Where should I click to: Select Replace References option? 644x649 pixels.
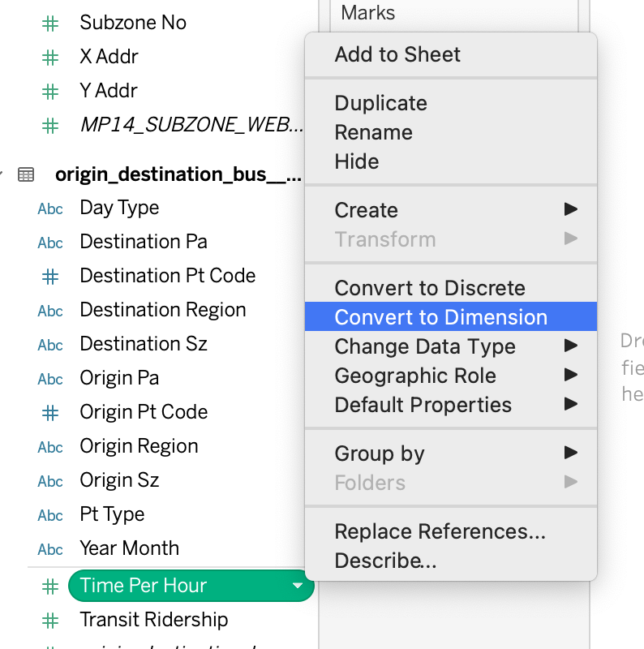pos(440,531)
